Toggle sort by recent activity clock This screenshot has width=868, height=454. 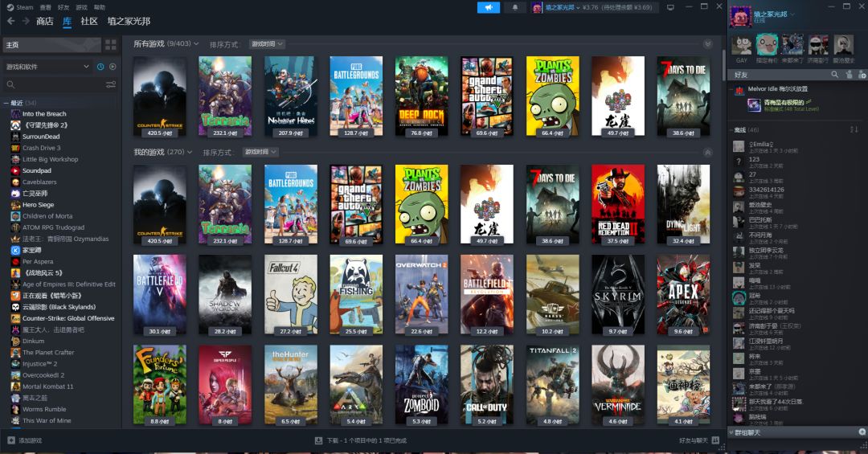pos(100,67)
